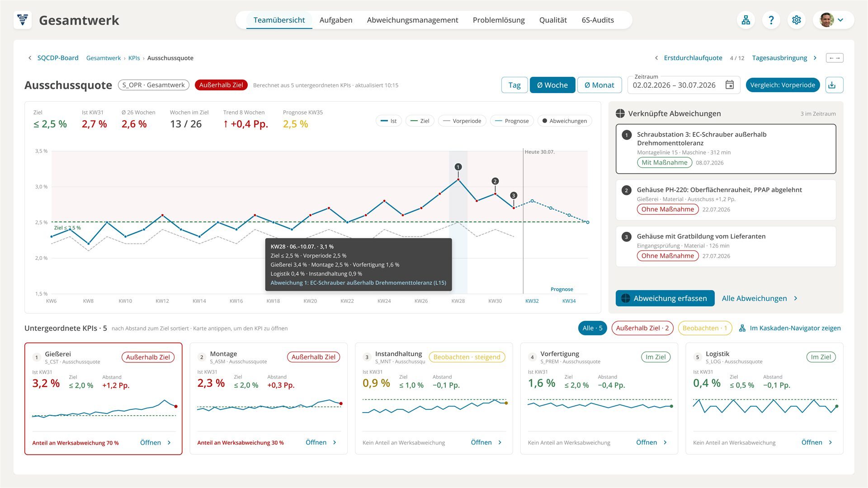
Task: Click the Abweichung erfassen button
Action: point(665,298)
